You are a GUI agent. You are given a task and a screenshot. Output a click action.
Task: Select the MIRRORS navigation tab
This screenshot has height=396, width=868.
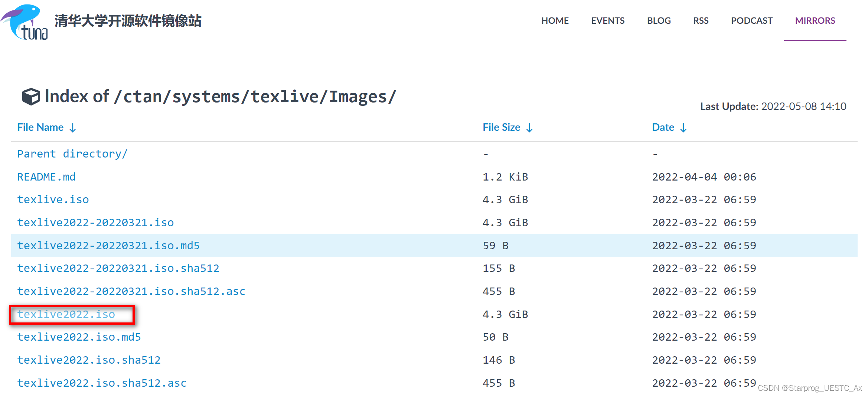815,21
